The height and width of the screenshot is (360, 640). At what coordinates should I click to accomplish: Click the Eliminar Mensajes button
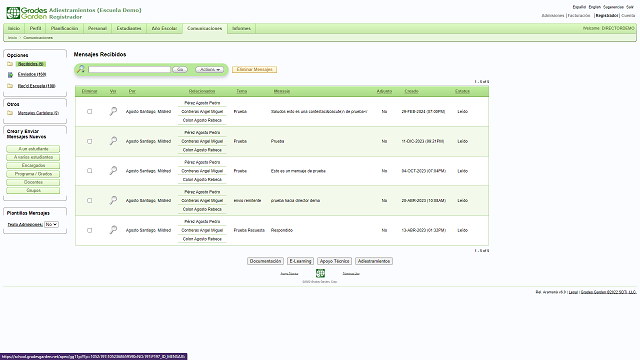coord(254,70)
